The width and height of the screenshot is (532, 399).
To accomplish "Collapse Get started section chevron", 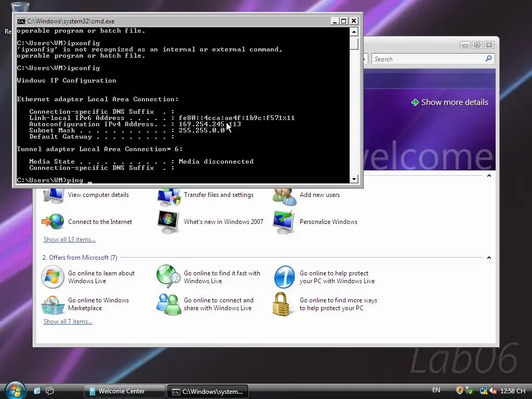I will 489,176.
